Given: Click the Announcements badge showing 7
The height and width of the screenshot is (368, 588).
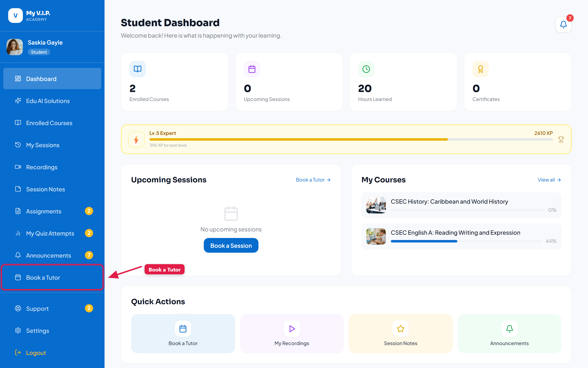Looking at the screenshot, I should [89, 255].
